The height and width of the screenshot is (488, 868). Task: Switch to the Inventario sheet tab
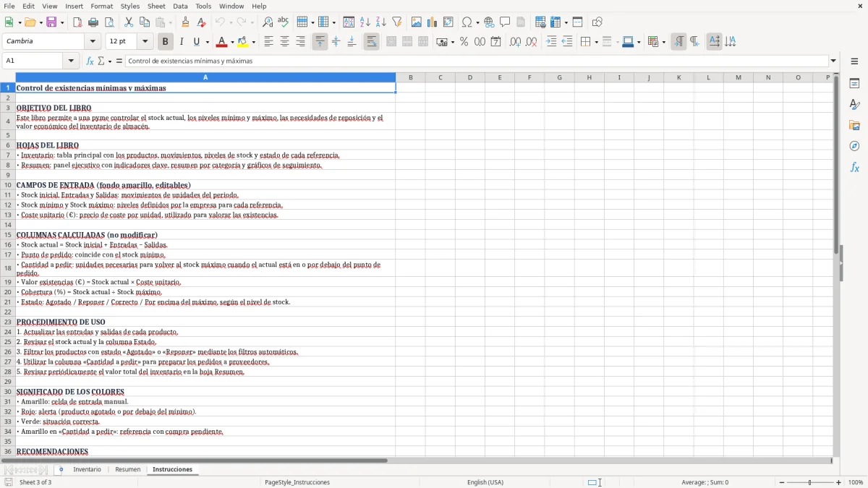pyautogui.click(x=88, y=469)
